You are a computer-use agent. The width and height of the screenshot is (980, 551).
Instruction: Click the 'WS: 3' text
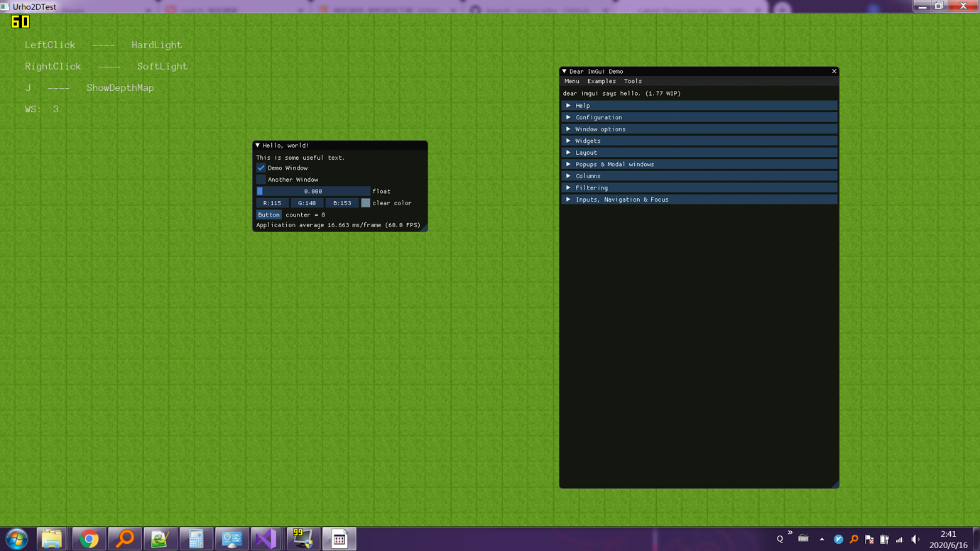pyautogui.click(x=42, y=109)
